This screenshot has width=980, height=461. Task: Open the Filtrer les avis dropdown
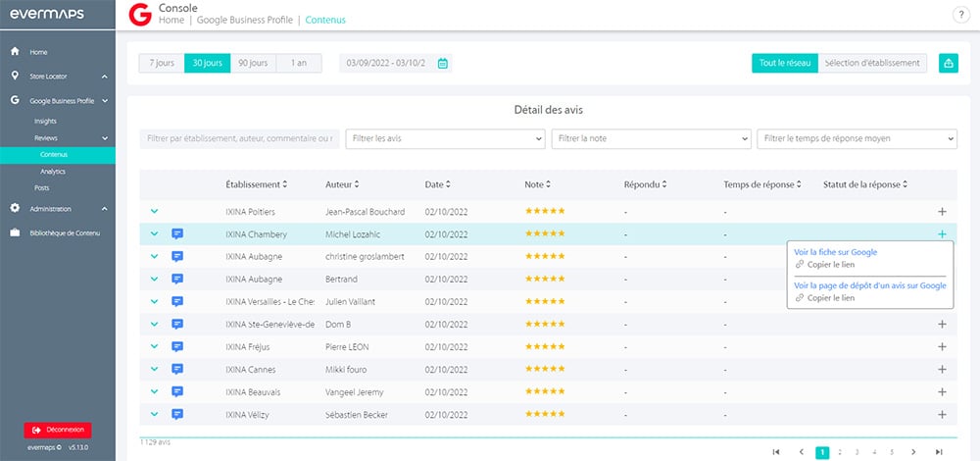coord(445,139)
